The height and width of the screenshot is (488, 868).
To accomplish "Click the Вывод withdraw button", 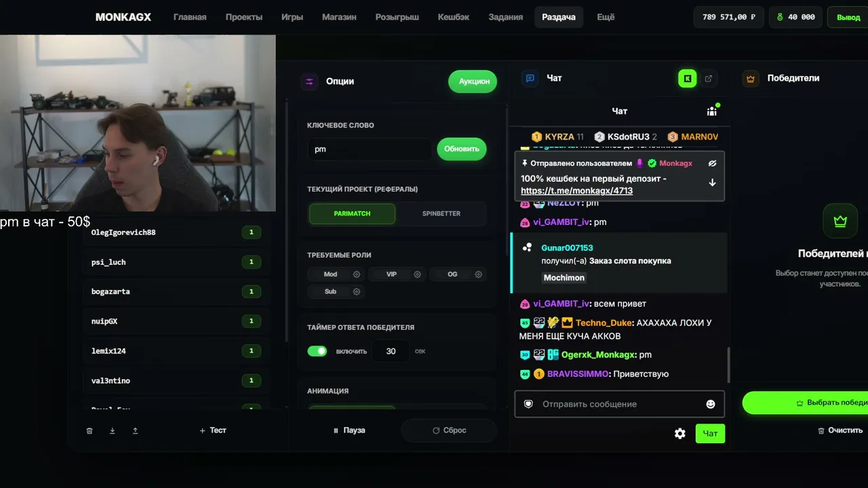I will 848,17.
